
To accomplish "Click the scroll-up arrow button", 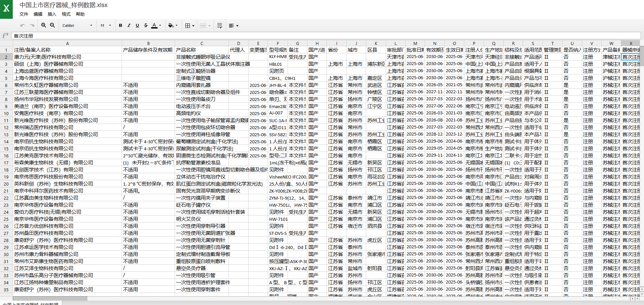I will (x=642, y=289).
